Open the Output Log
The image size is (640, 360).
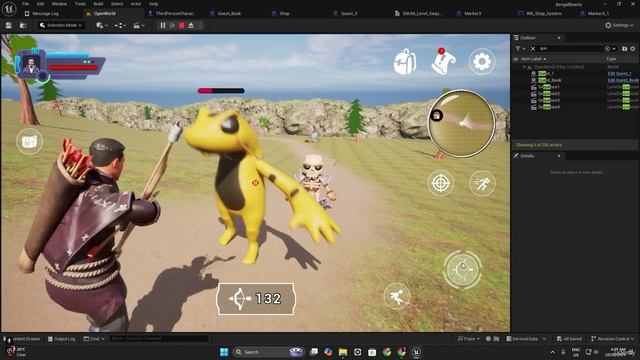[62, 339]
